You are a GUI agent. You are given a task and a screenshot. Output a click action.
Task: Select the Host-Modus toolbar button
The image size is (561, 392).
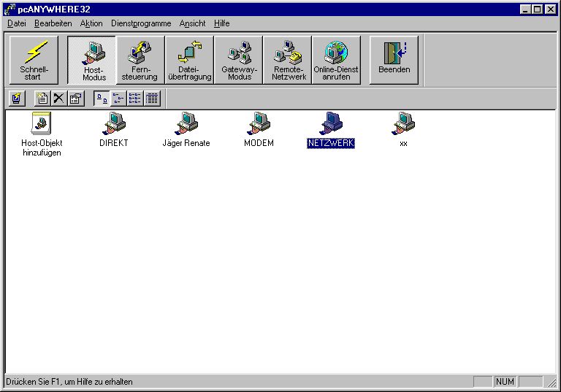(92, 60)
